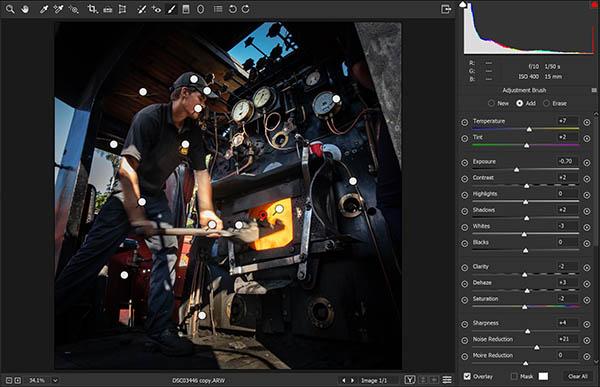Enable the Mask checkbox

[514, 376]
